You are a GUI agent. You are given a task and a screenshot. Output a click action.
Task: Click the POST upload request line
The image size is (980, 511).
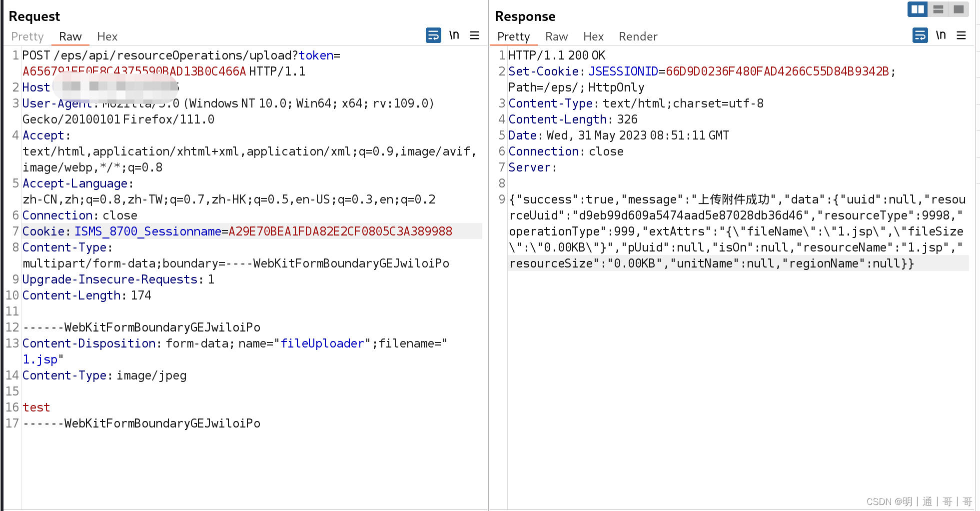[x=181, y=55]
